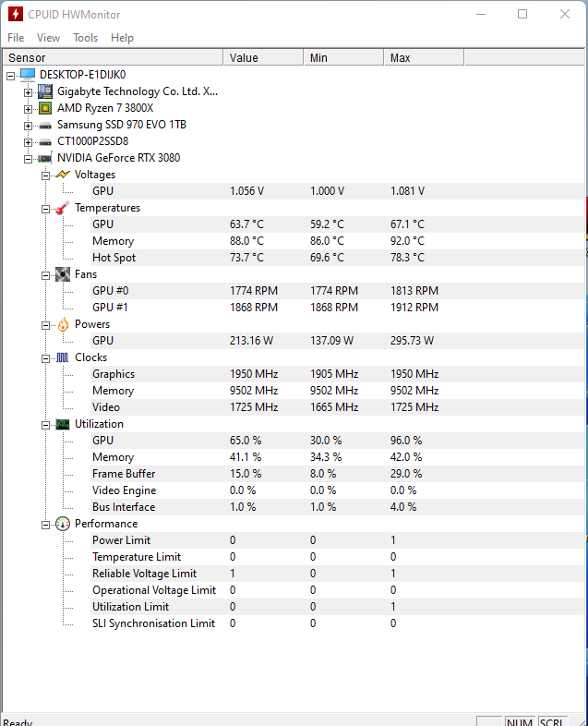Collapse the Temperatures group
Image resolution: width=588 pixels, height=726 pixels.
click(45, 209)
